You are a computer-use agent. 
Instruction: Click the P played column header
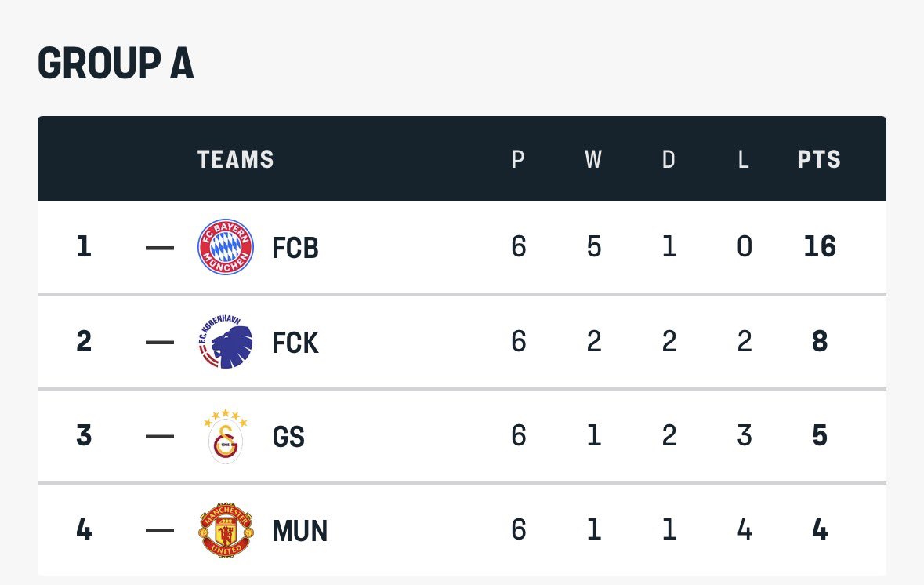518,160
